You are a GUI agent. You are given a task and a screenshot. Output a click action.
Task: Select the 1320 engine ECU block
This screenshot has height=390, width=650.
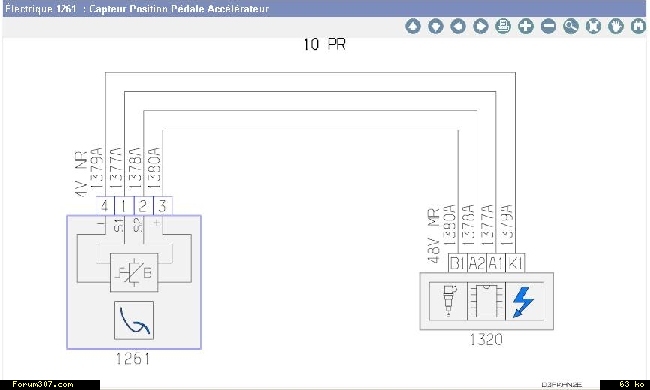point(486,301)
